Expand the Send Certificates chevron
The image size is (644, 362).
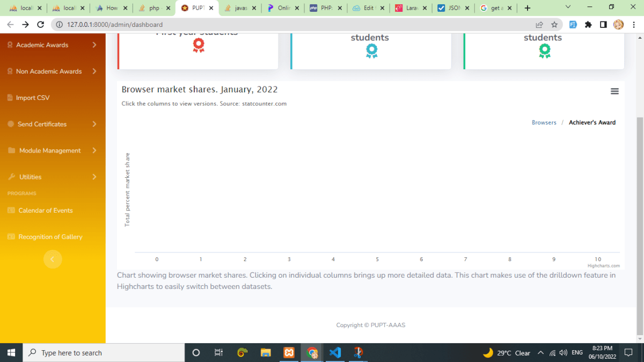[94, 124]
